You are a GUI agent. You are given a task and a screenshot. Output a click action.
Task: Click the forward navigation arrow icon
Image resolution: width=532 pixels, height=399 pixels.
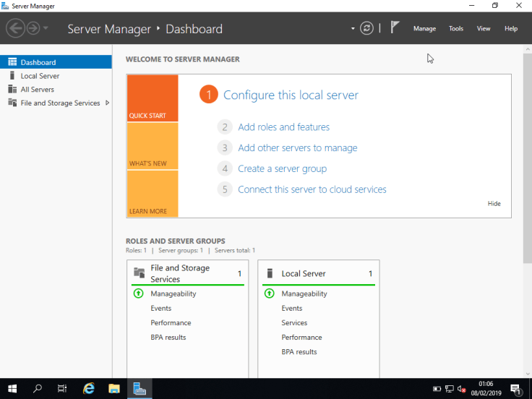click(33, 28)
